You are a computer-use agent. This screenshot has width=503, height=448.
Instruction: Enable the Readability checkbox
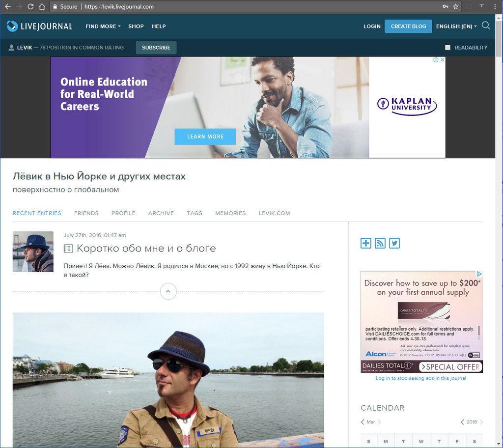[x=447, y=48]
